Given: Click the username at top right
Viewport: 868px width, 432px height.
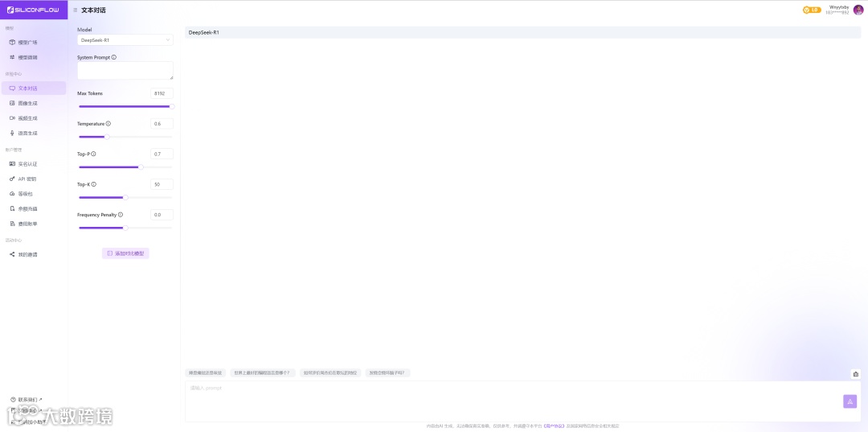Looking at the screenshot, I should pos(838,7).
